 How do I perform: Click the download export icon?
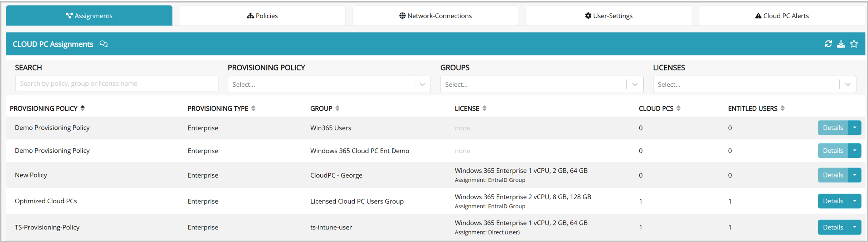click(841, 44)
